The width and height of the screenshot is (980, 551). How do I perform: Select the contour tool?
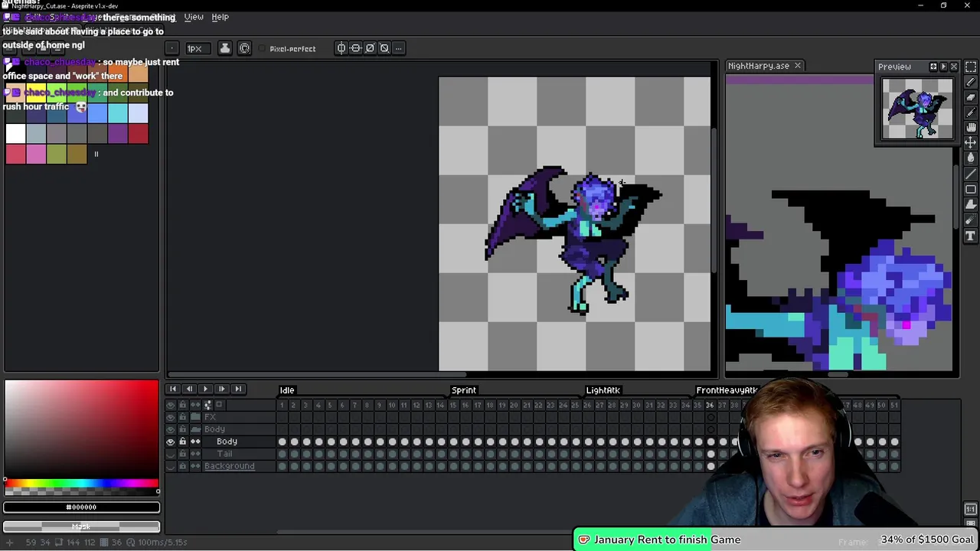(x=971, y=204)
